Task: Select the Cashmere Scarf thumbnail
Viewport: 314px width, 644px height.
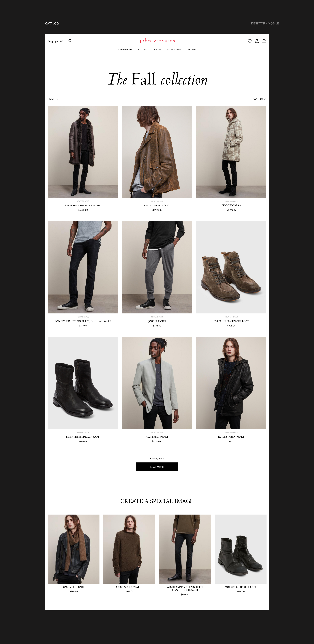Action: [x=74, y=549]
